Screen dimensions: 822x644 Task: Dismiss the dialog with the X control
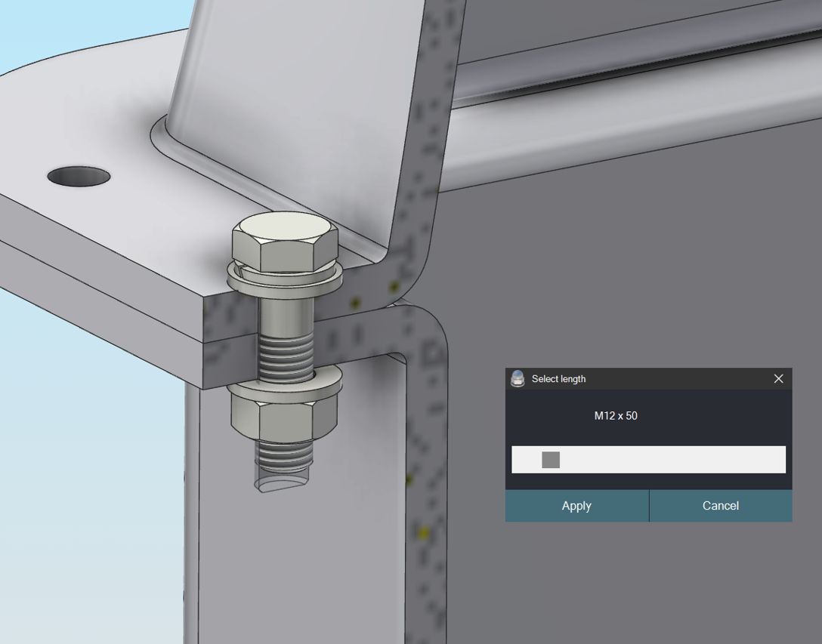point(778,378)
